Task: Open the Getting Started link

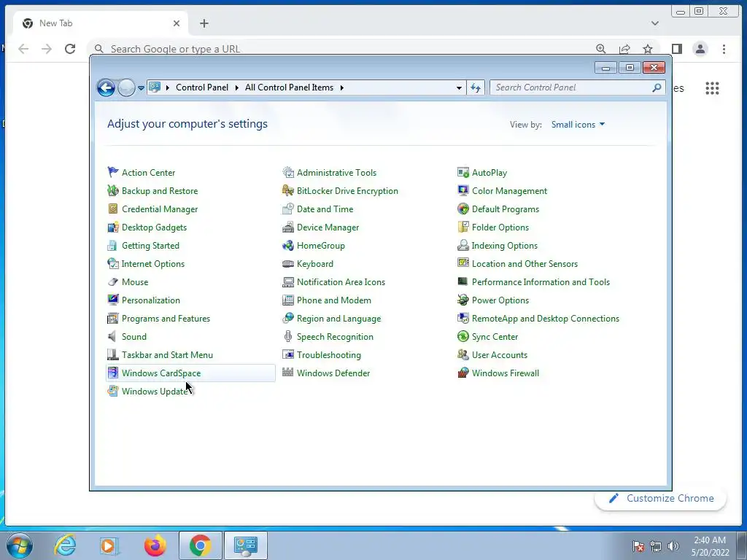Action: click(x=150, y=246)
